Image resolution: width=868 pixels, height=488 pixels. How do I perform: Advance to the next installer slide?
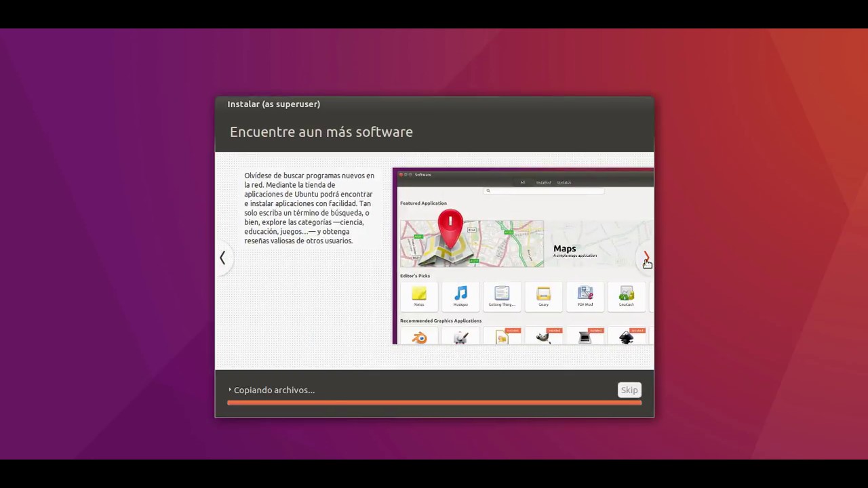646,258
